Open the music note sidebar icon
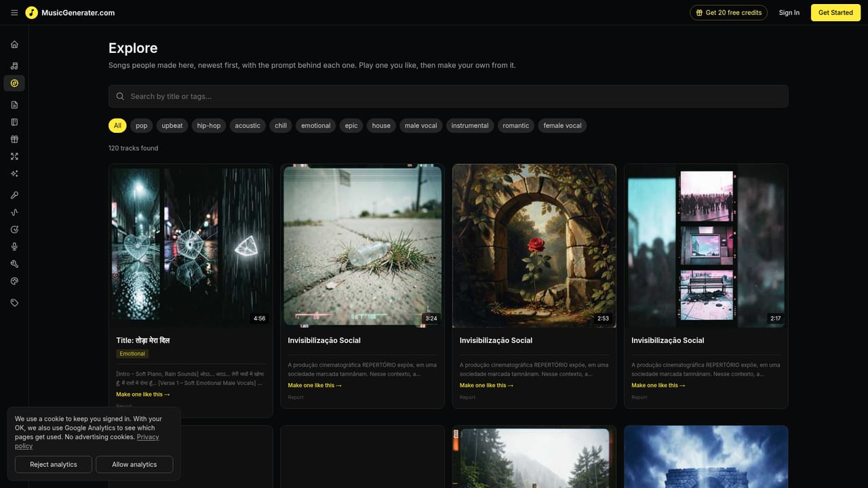Viewport: 868px width, 488px height. coord(14,66)
